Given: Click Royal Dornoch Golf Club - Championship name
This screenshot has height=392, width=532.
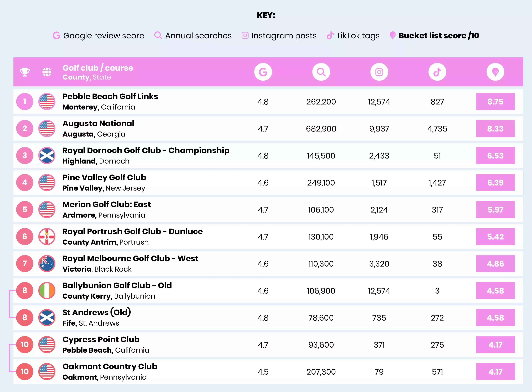Looking at the screenshot, I should (146, 151).
